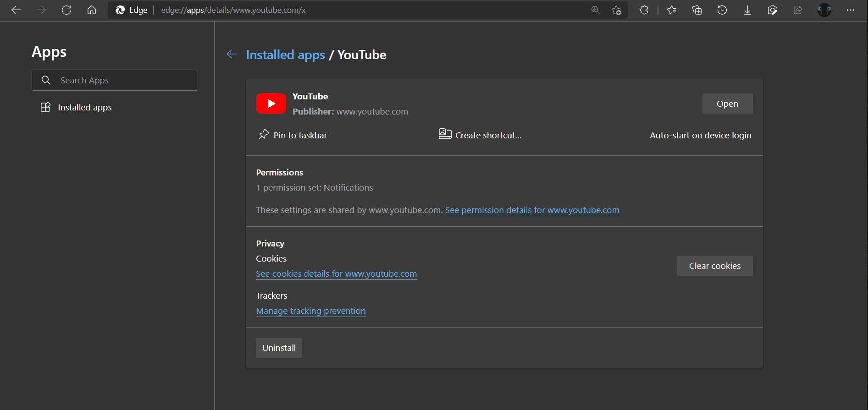This screenshot has height=410, width=868.
Task: Open the home page icon
Action: point(92,10)
